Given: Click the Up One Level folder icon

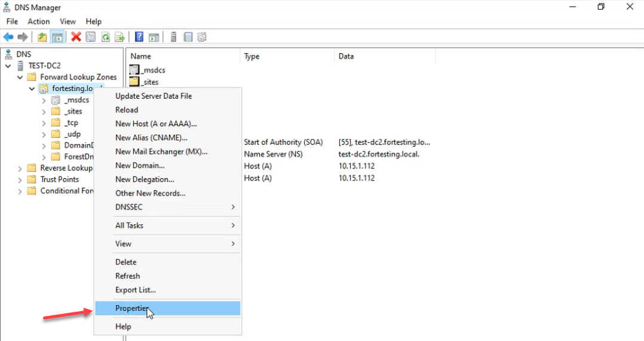Looking at the screenshot, I should click(x=42, y=37).
